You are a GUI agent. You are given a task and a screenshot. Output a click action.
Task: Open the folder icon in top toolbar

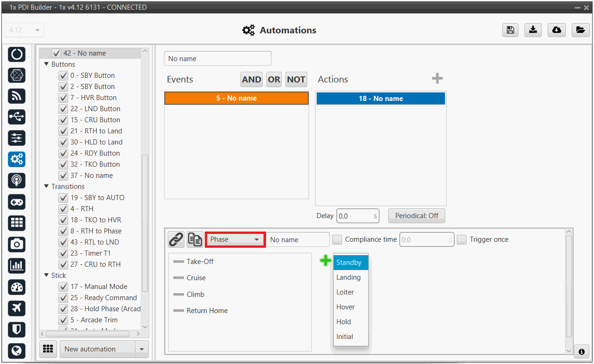580,30
